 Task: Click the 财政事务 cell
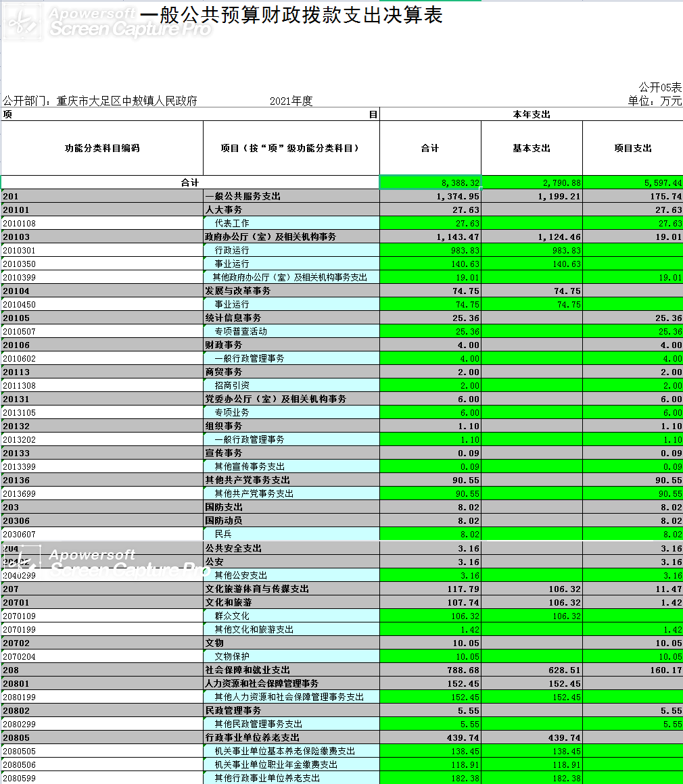[x=291, y=345]
